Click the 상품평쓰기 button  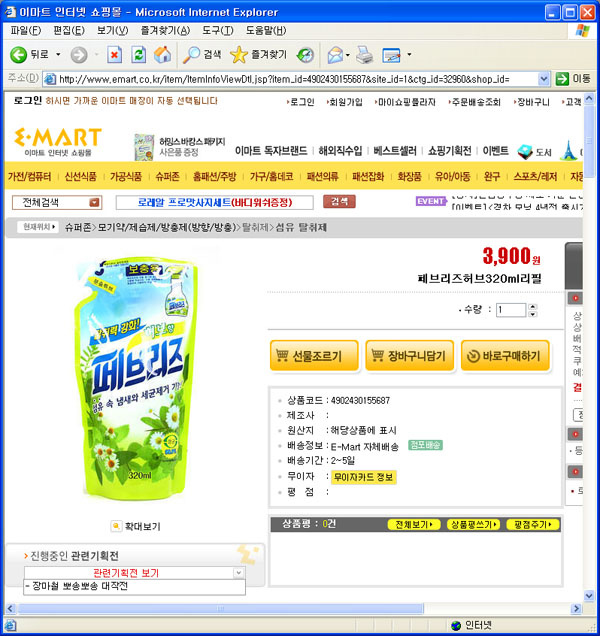click(473, 524)
